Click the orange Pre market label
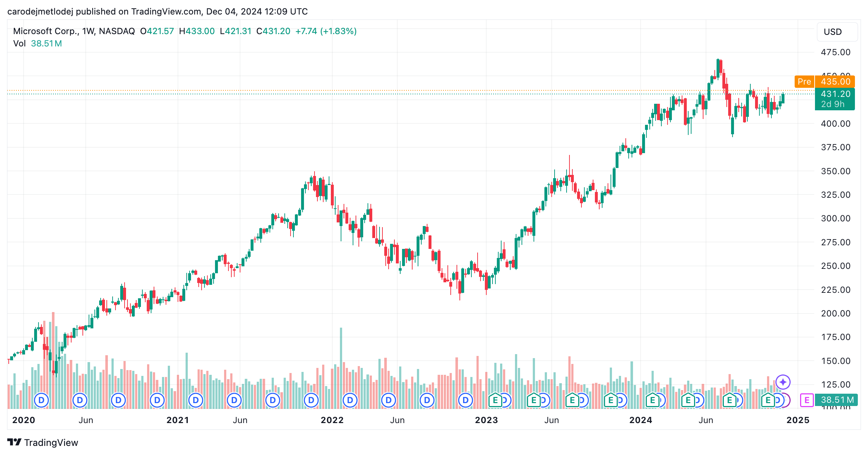Viewport: 868px width, 455px height. coord(804,82)
